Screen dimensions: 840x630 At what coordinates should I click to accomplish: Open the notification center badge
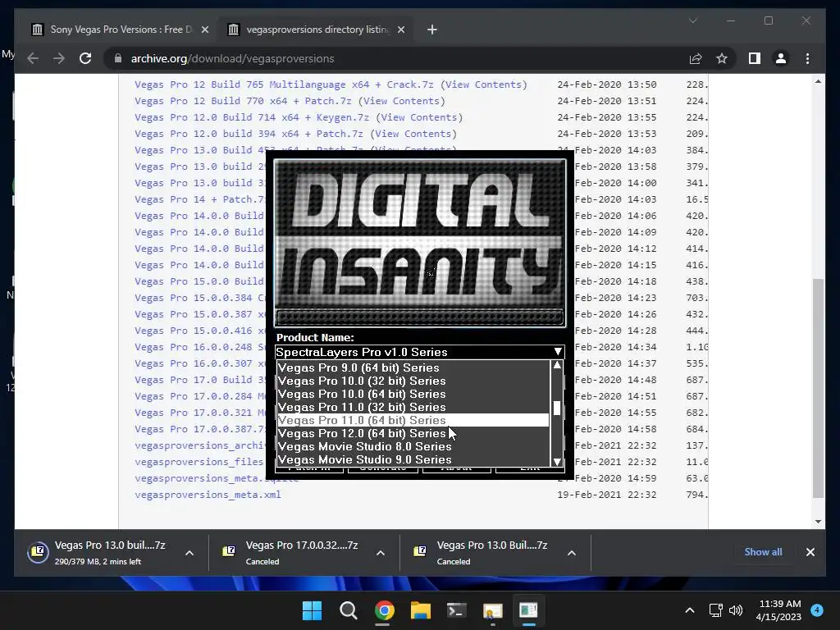817,609
